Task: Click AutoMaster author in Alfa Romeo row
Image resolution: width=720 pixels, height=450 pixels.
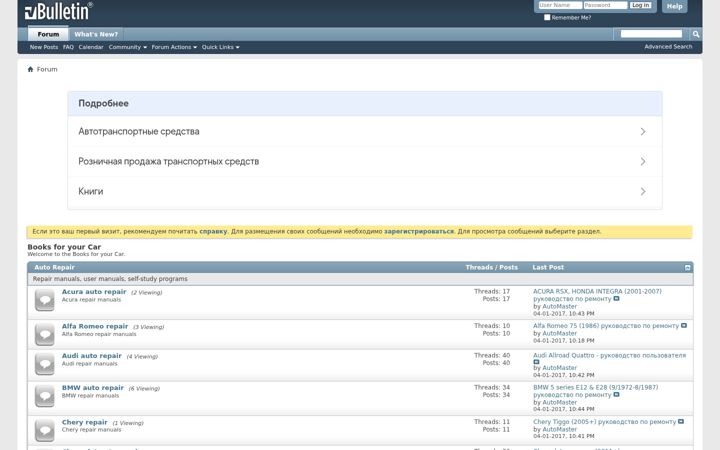Action: pos(559,333)
